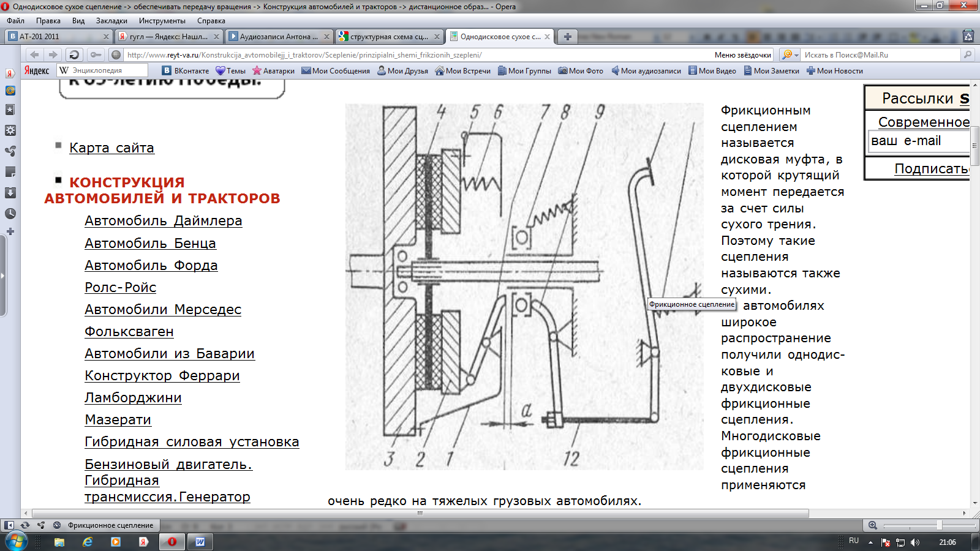Viewport: 980px width, 551px height.
Task: Open the Закладки menu
Action: pyautogui.click(x=111, y=21)
